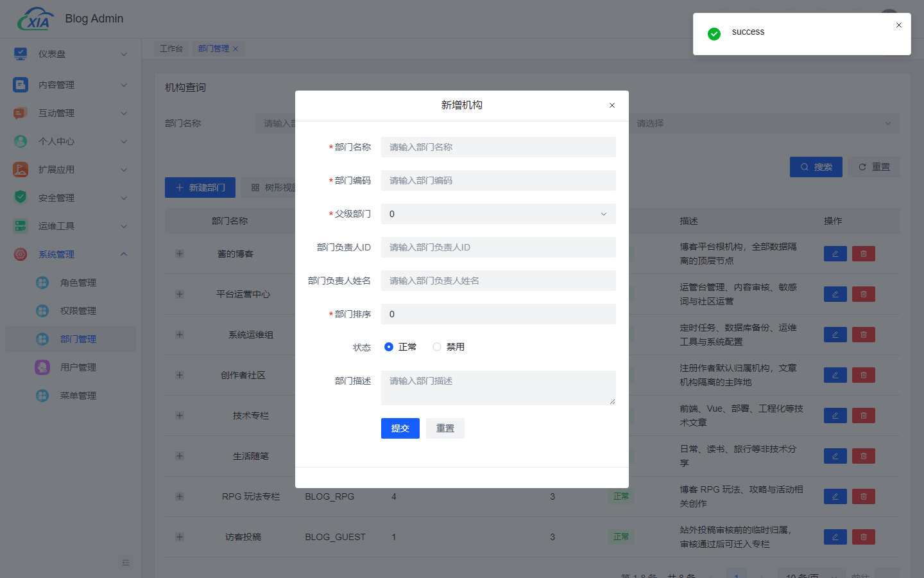Open 部门管理 sidebar menu item

pyautogui.click(x=71, y=339)
